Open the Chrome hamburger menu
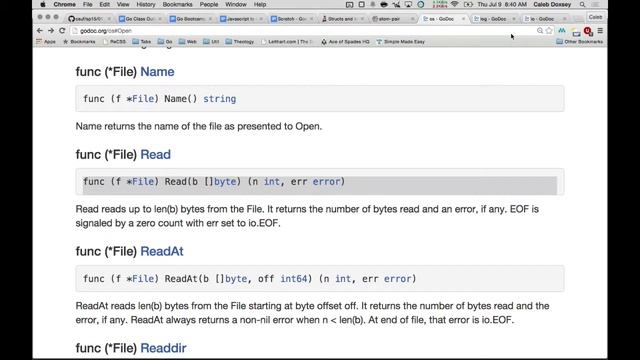Image resolution: width=640 pixels, height=360 pixels. pos(600,31)
